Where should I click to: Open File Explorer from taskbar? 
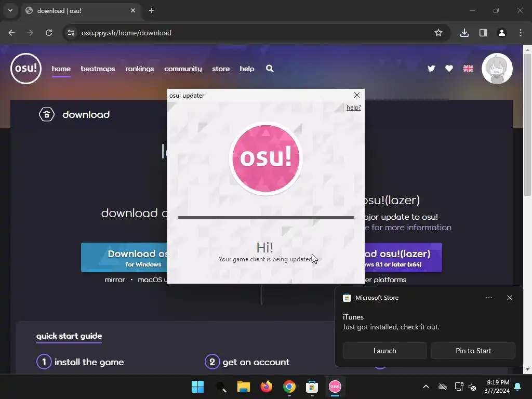pyautogui.click(x=243, y=387)
